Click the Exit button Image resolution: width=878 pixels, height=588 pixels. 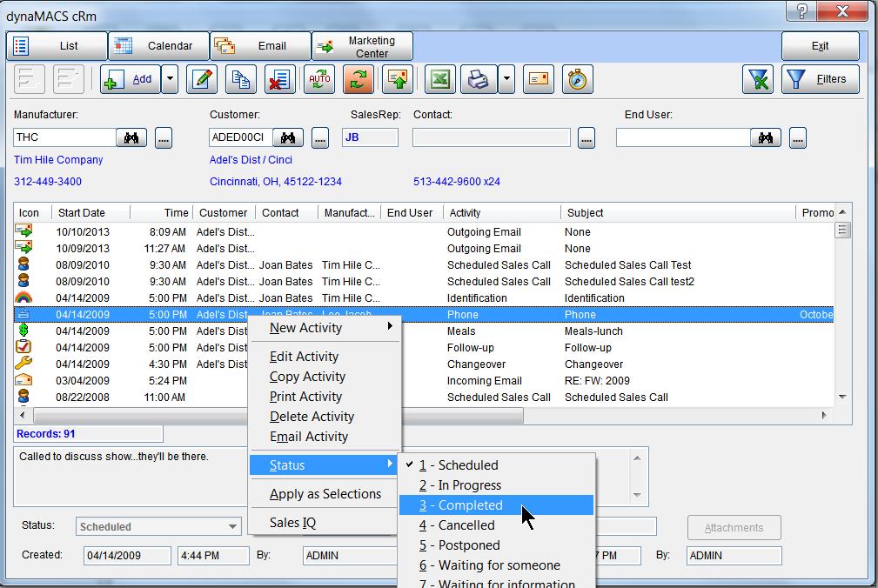coord(821,46)
